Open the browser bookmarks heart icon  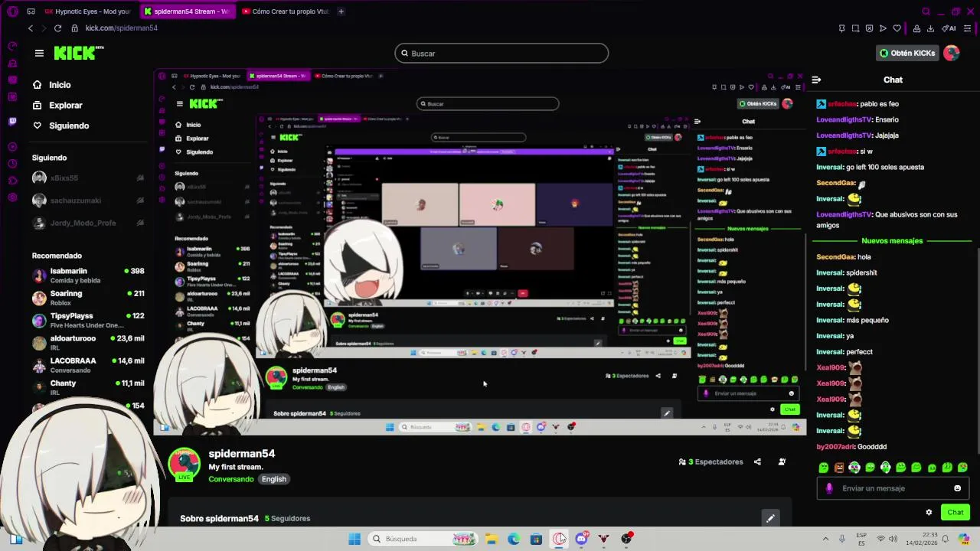(897, 28)
